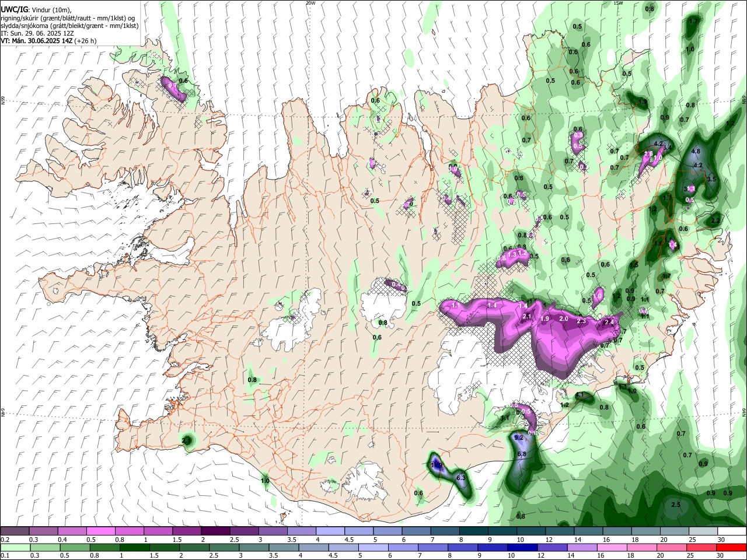Click the 6.8 rainfall value label
Viewport: 747px width, 560px height.
click(x=522, y=454)
